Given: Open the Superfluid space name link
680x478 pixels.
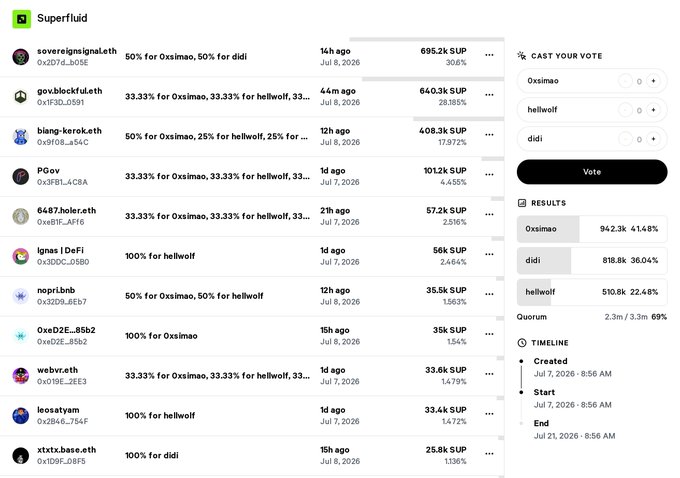Looking at the screenshot, I should tap(62, 18).
